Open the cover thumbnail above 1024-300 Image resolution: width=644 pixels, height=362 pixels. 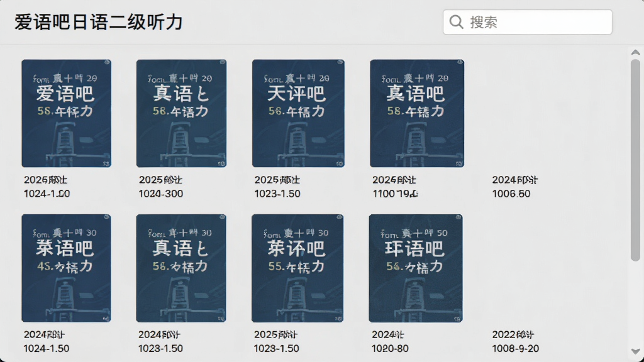pos(182,113)
